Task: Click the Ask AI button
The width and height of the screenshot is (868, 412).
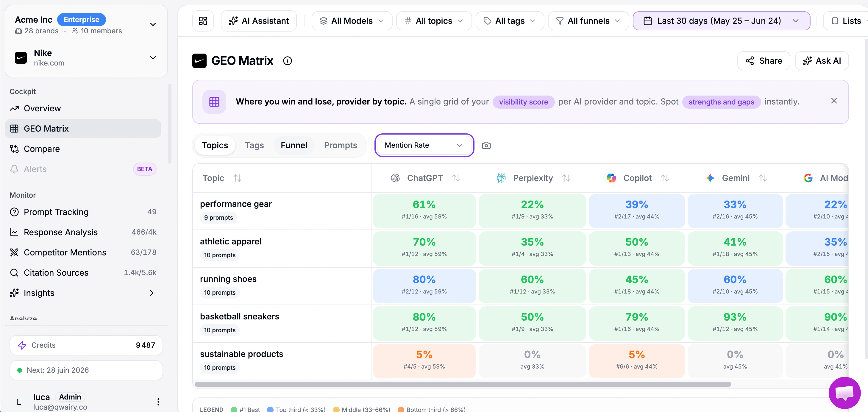Action: click(822, 61)
